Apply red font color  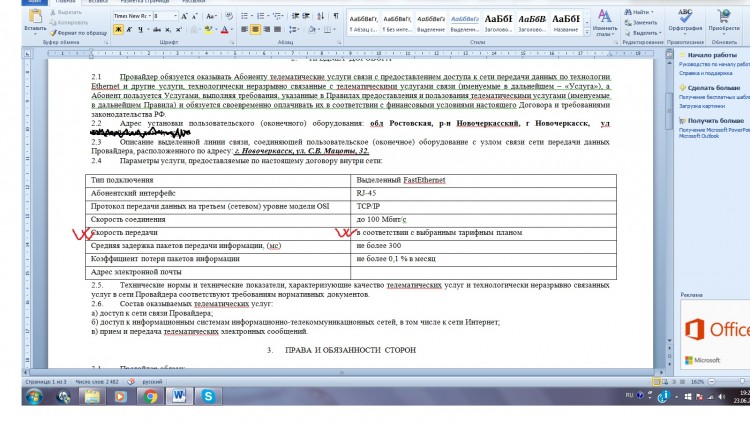click(x=224, y=30)
